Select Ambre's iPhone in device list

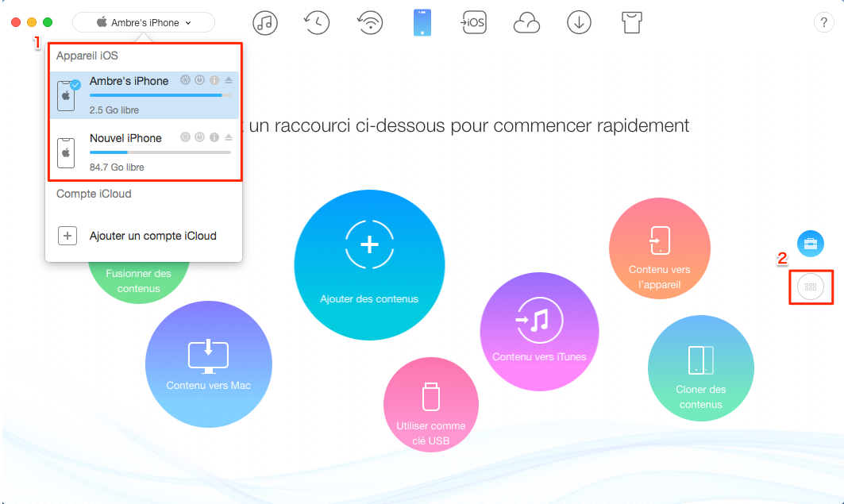(145, 94)
